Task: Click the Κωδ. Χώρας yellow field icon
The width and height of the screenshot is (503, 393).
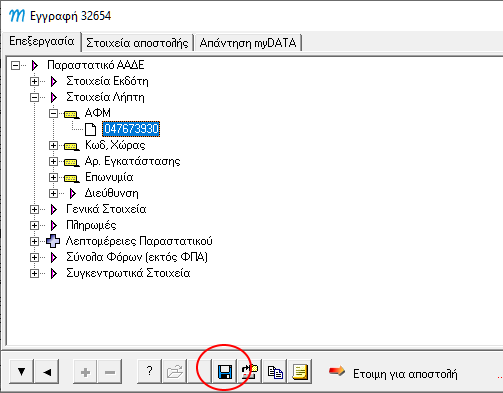Action: point(72,147)
